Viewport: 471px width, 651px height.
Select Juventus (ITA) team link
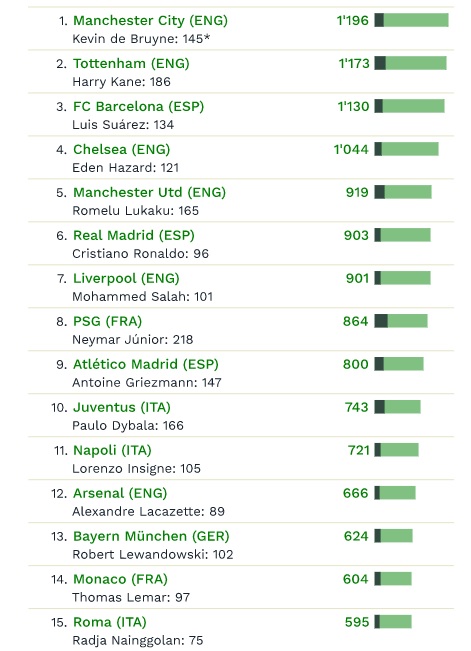click(x=122, y=407)
